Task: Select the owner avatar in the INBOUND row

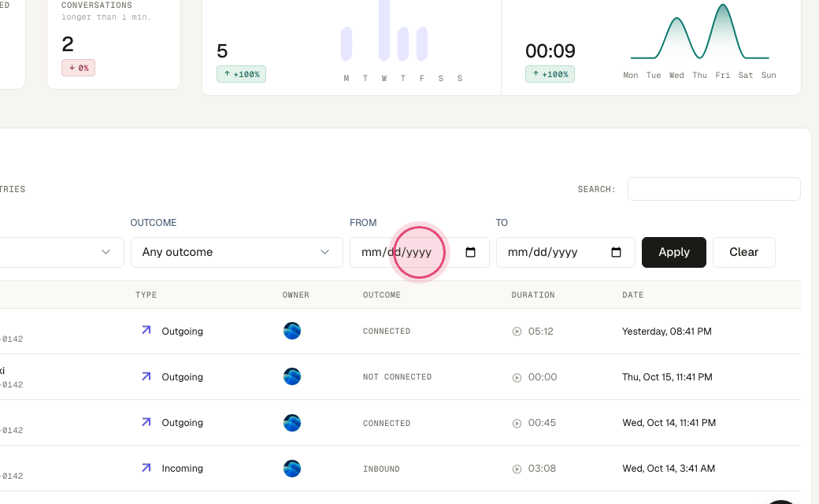Action: click(x=292, y=469)
